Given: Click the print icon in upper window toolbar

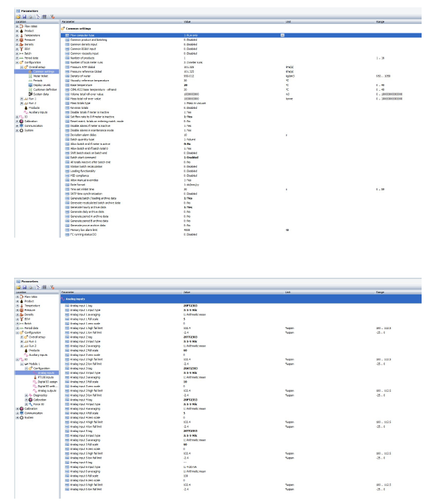Looking at the screenshot, I should click(31, 17).
